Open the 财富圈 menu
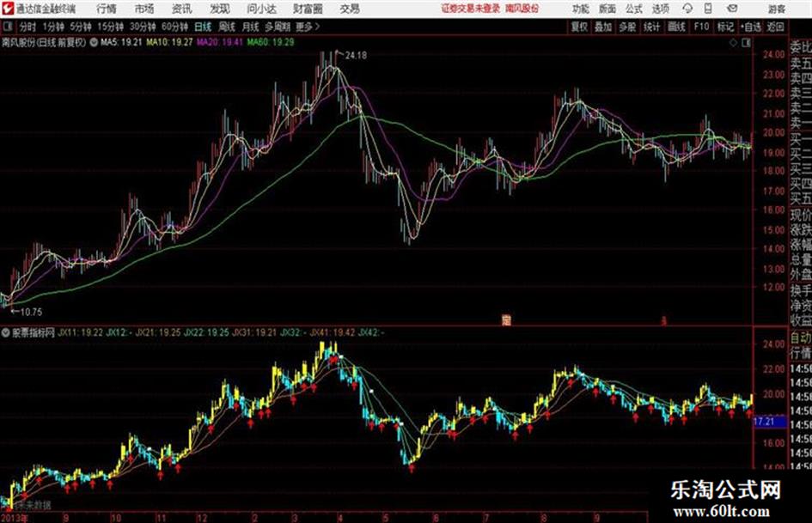This screenshot has width=812, height=523. pyautogui.click(x=308, y=9)
